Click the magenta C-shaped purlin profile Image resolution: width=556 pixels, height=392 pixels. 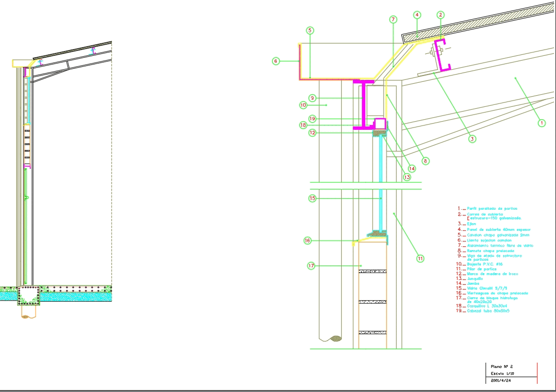pos(442,55)
